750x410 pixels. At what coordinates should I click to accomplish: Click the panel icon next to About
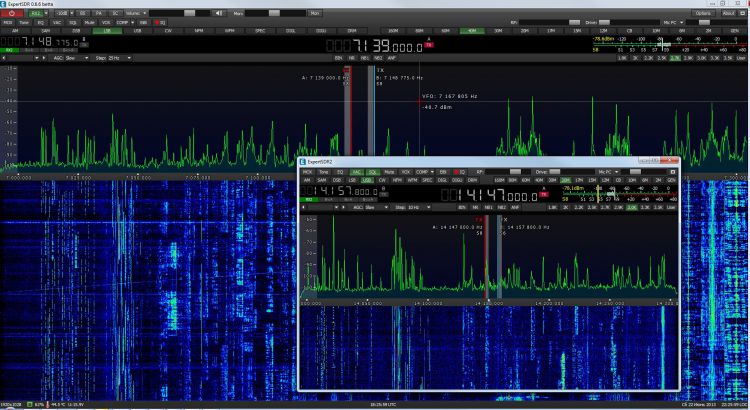(743, 13)
